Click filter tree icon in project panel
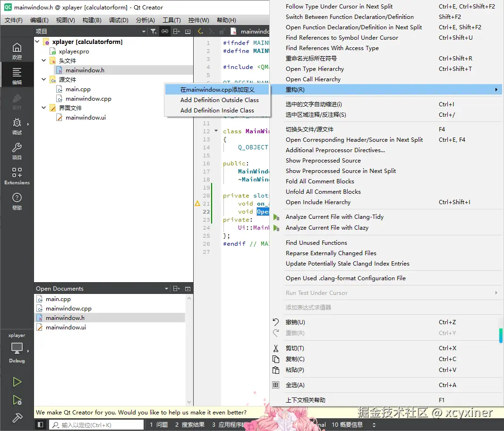The width and height of the screenshot is (504, 431). click(x=154, y=31)
